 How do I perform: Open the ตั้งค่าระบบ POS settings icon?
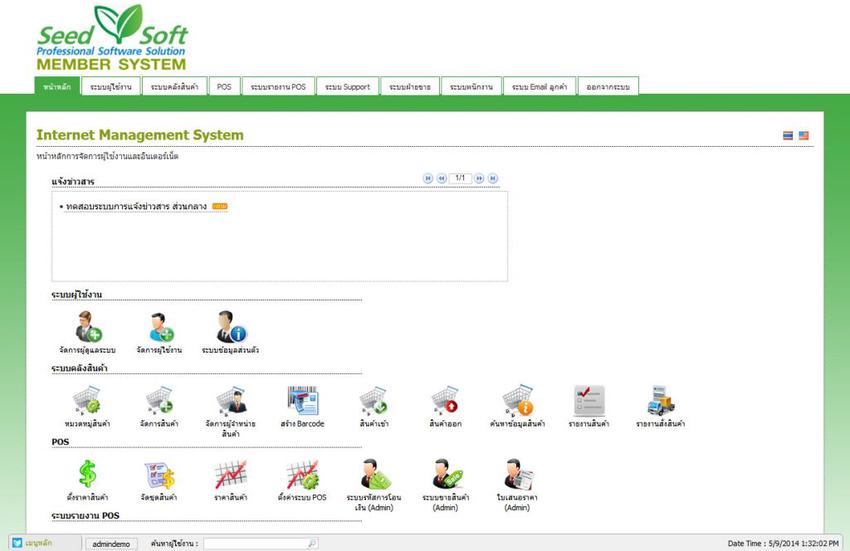(x=302, y=475)
